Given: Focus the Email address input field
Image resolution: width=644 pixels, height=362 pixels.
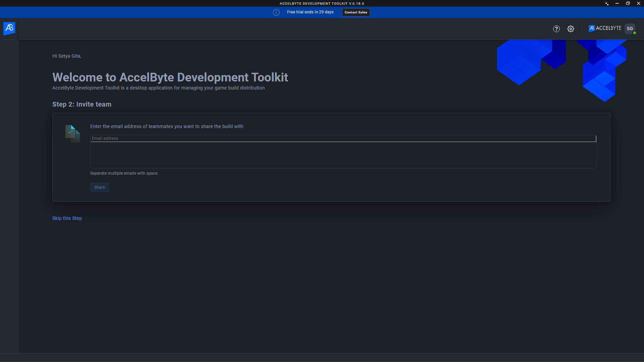Looking at the screenshot, I should point(343,138).
